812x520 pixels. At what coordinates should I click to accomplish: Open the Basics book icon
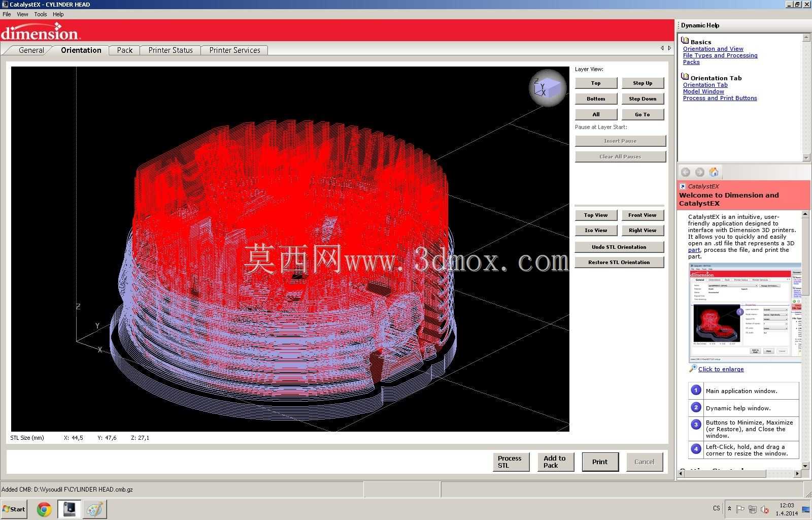click(x=685, y=41)
